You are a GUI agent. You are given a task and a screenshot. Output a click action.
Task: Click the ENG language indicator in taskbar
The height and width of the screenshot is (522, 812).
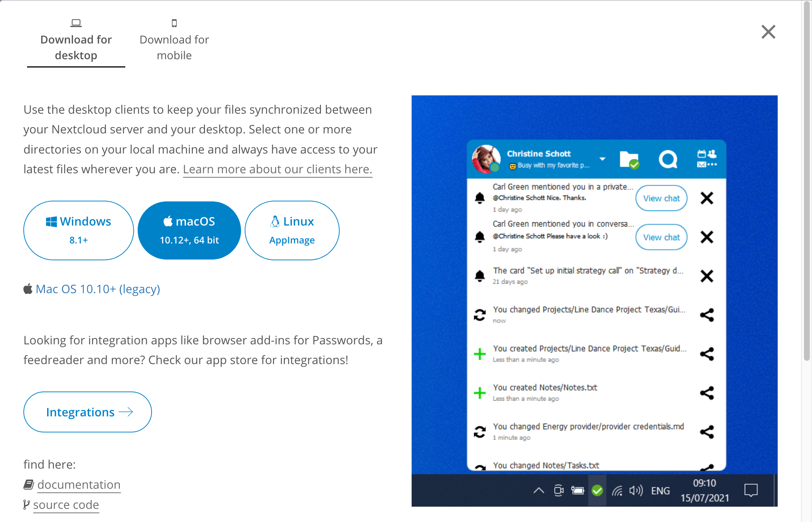coord(660,491)
